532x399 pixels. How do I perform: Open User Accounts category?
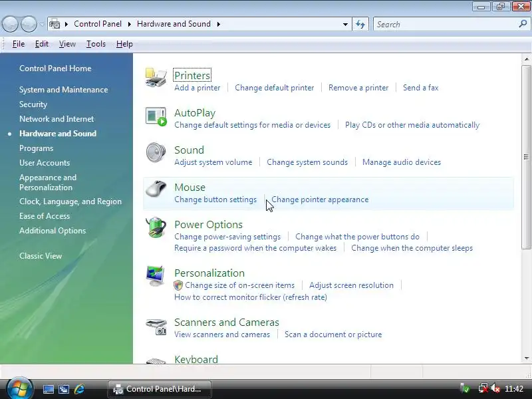point(45,163)
